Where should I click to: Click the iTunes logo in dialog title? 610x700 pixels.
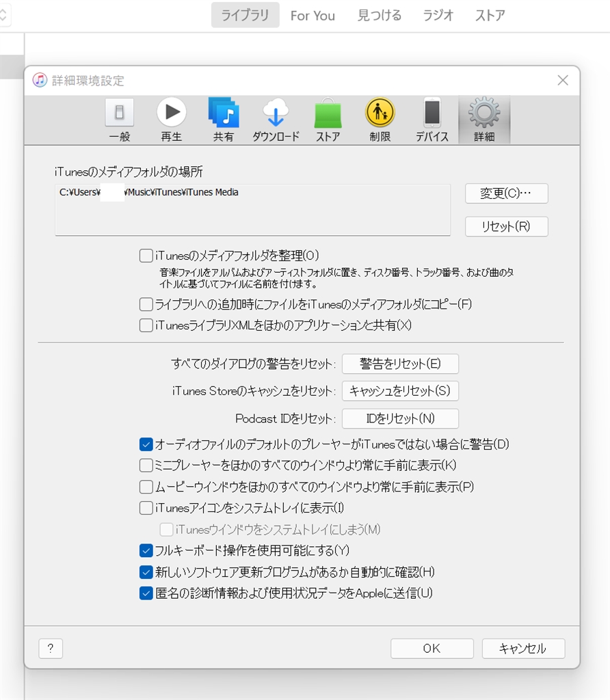tap(40, 81)
